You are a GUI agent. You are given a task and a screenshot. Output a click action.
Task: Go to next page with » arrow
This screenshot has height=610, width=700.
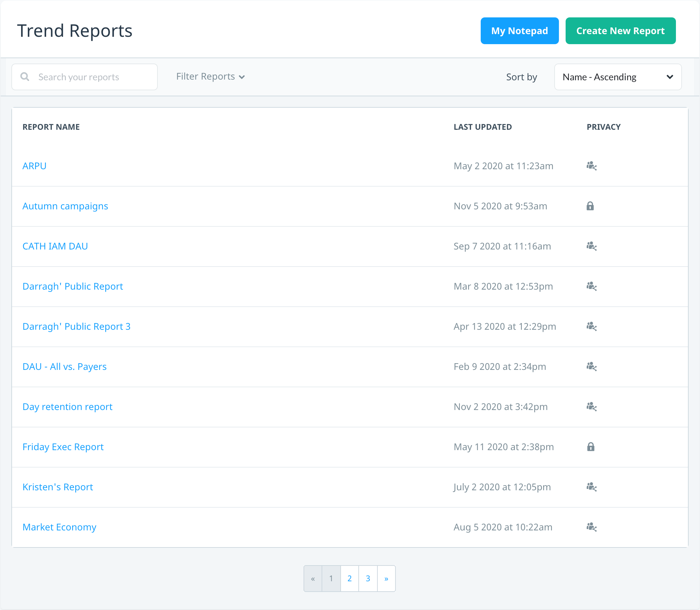coord(386,578)
